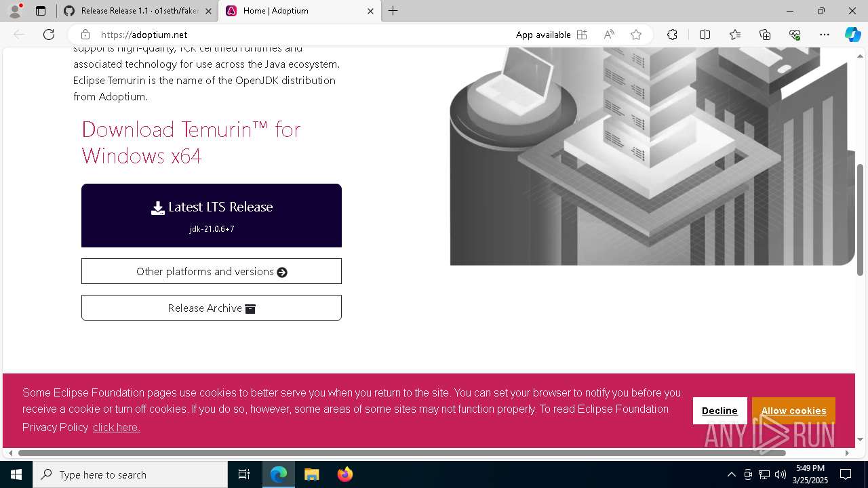Open the clock showing 5:49 PM

[x=810, y=474]
